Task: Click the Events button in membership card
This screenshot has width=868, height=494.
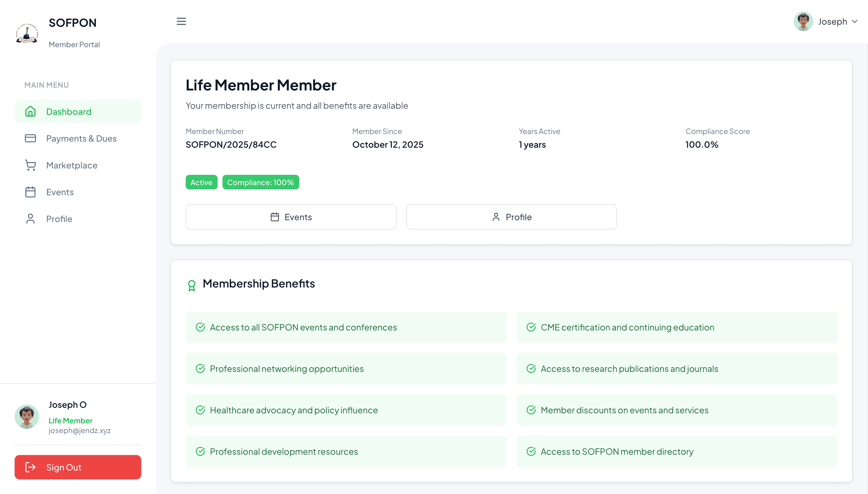Action: pyautogui.click(x=291, y=217)
